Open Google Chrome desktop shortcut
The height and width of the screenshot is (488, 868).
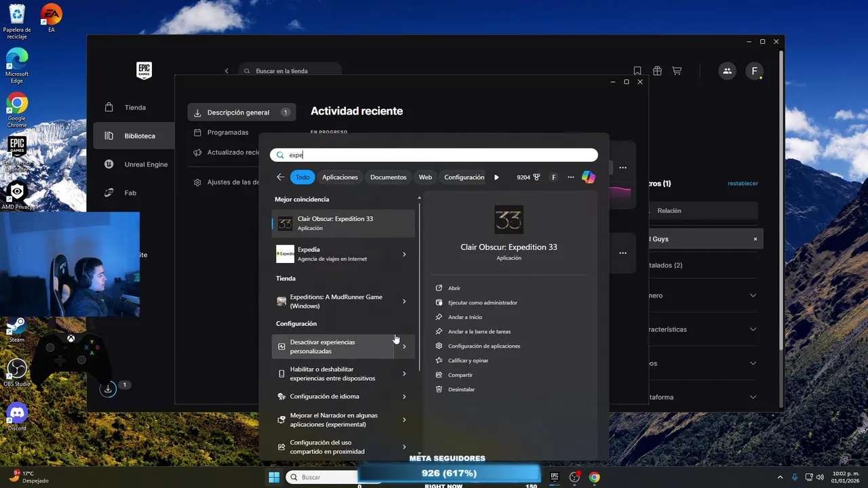coord(17,110)
